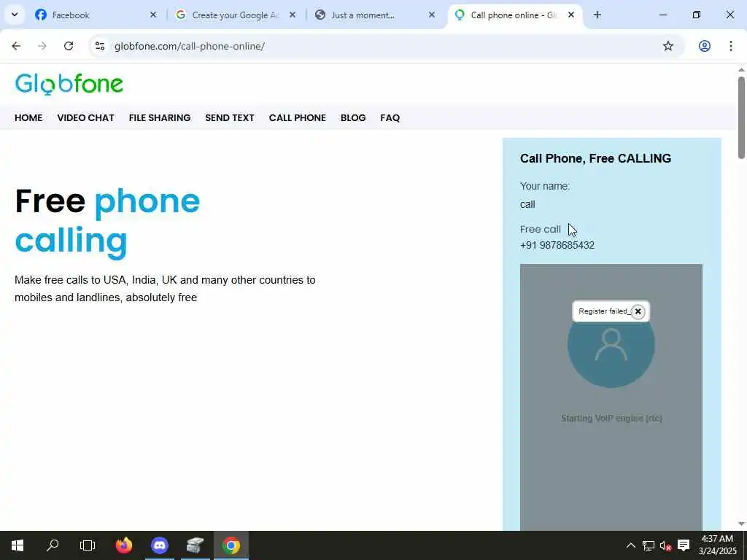Switch to Create your Google Account tab
The height and width of the screenshot is (560, 747).
pyautogui.click(x=236, y=15)
